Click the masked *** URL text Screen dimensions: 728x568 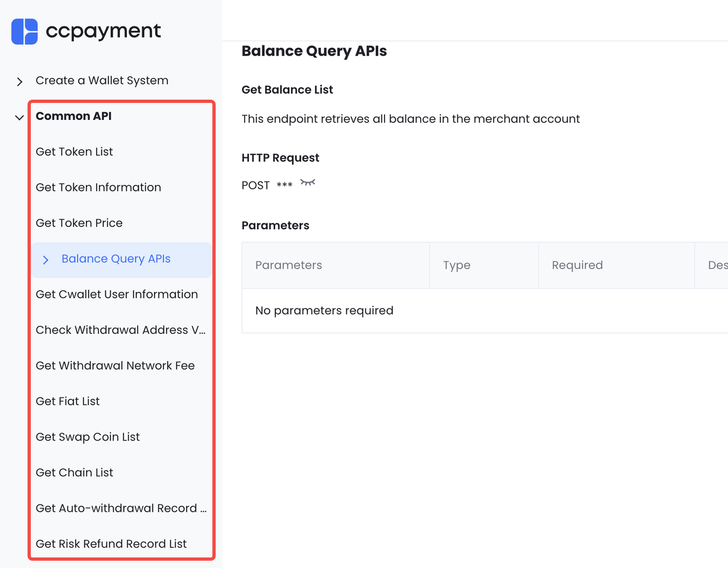click(x=284, y=185)
